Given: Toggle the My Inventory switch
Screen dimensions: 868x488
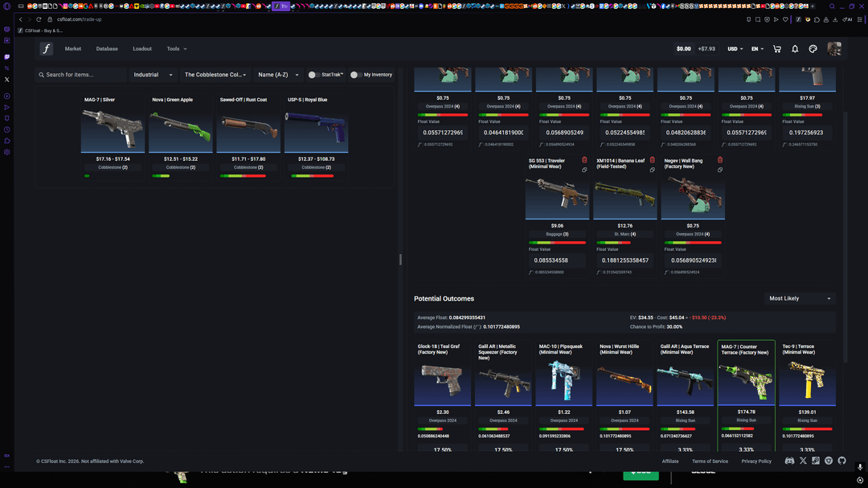Looking at the screenshot, I should 355,75.
